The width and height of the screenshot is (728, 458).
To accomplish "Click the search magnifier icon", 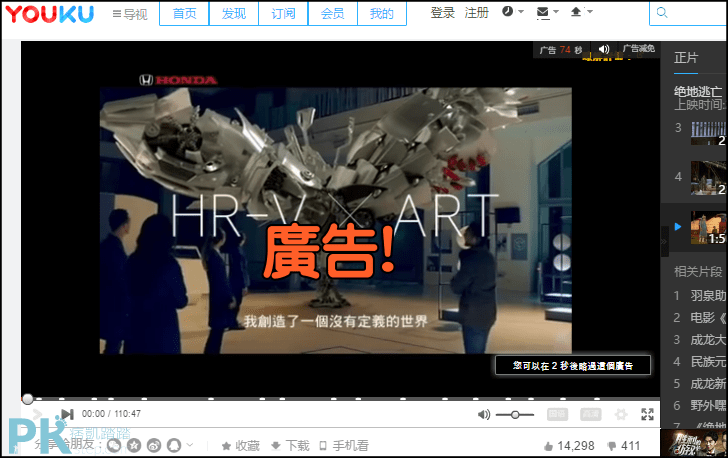I will [662, 13].
